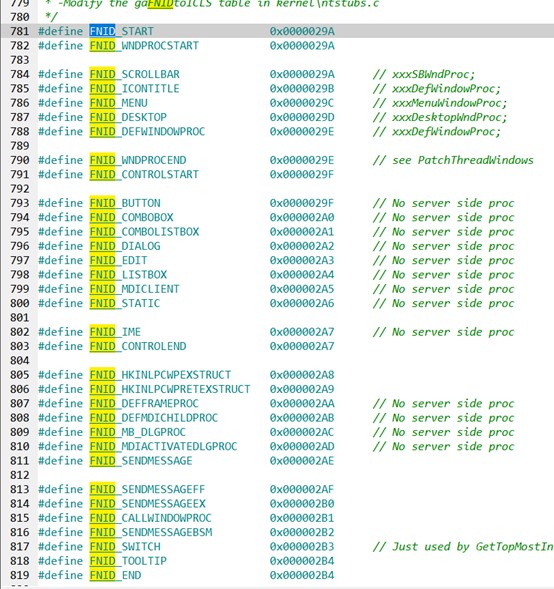554x589 pixels.
Task: Click the comment end marker on line 780
Action: coord(51,17)
